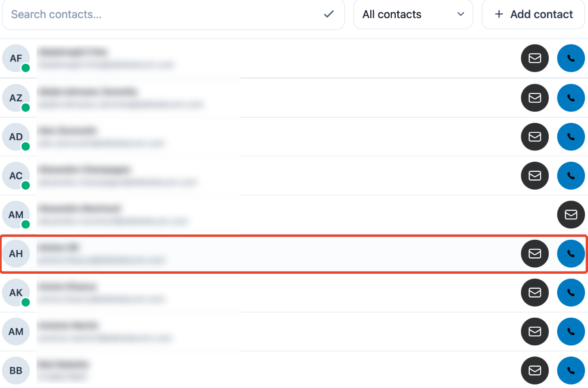Screen dimensions: 588x388
Task: Email the first AM contact with green status
Action: coord(571,215)
